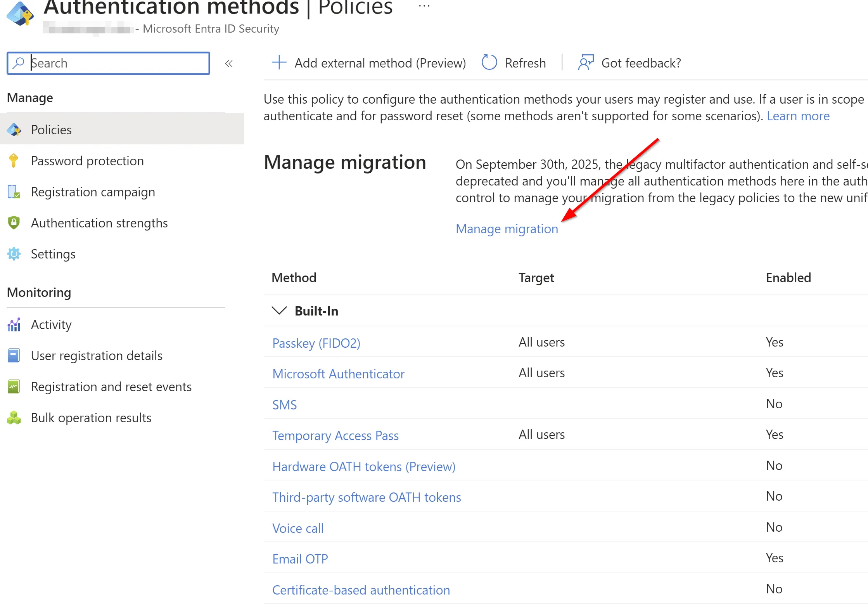Click the Manage migration heading

[x=345, y=162]
